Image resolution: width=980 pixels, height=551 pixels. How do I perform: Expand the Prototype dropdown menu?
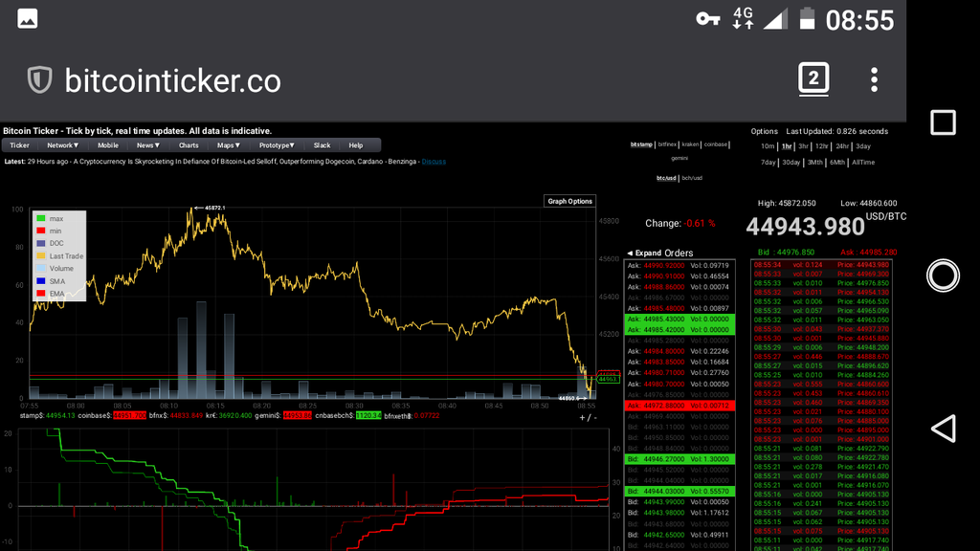click(x=277, y=145)
